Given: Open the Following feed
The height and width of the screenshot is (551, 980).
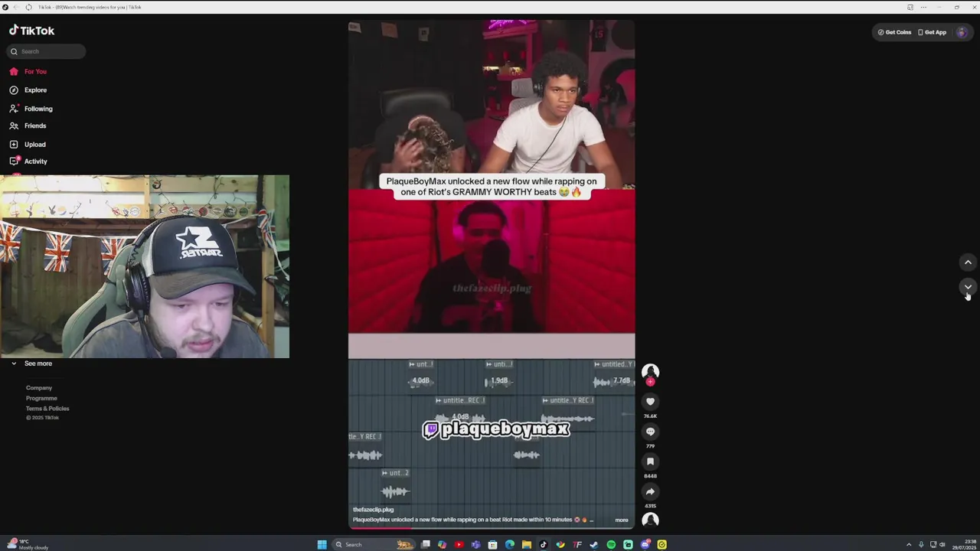Looking at the screenshot, I should click(38, 109).
